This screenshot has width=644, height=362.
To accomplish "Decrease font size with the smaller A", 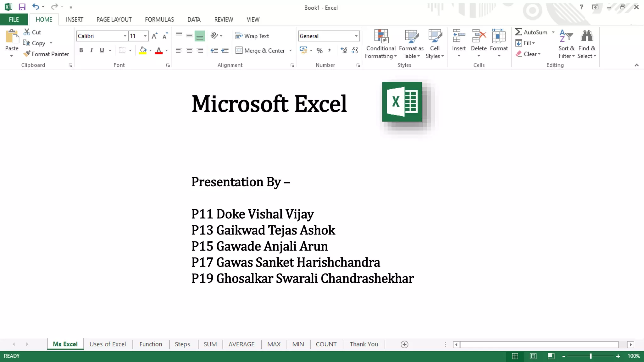I will click(x=165, y=36).
